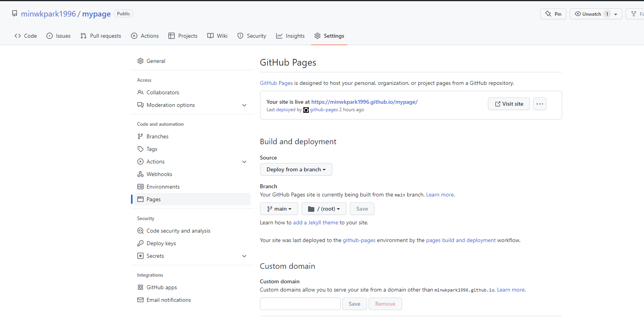Viewport: 644px width, 323px height.
Task: Click the Environments server icon
Action: click(x=140, y=187)
